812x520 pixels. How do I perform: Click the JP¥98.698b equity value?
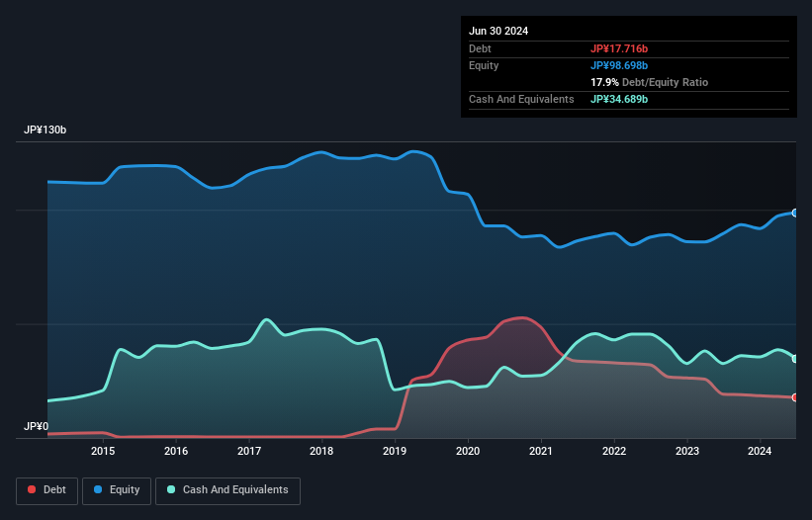coord(619,65)
